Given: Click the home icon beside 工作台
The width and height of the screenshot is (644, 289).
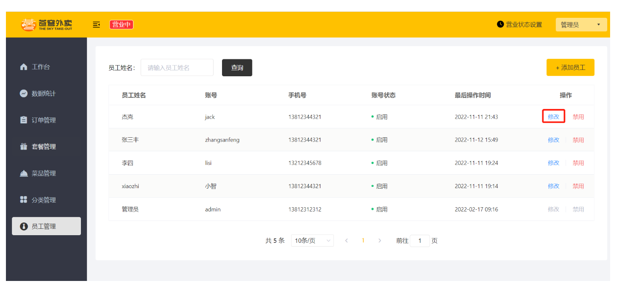Looking at the screenshot, I should [24, 67].
